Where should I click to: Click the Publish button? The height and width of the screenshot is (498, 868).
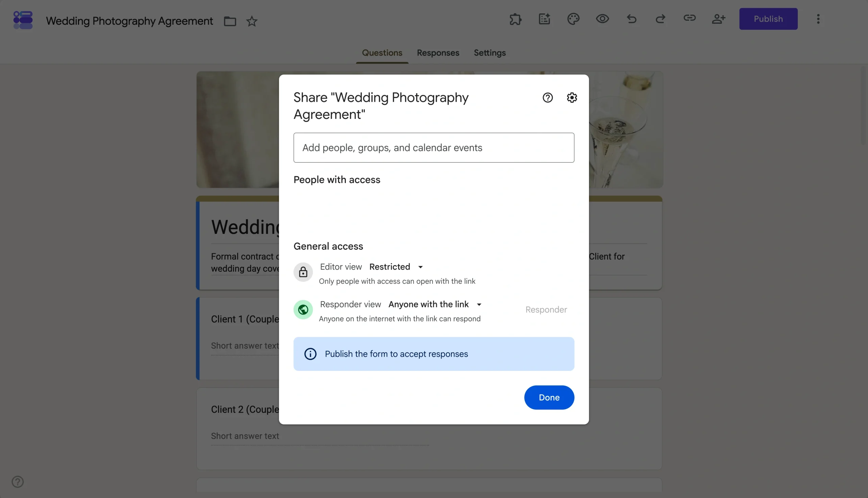768,19
